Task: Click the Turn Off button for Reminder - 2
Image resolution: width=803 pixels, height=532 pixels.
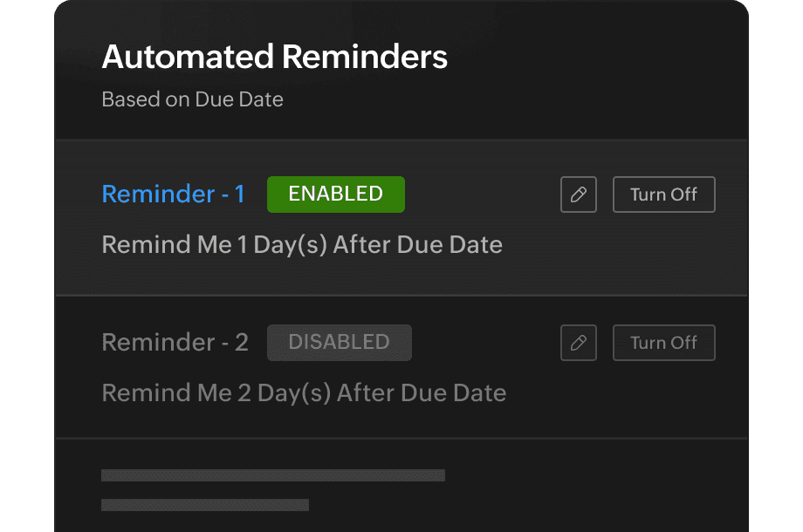Action: coord(663,342)
